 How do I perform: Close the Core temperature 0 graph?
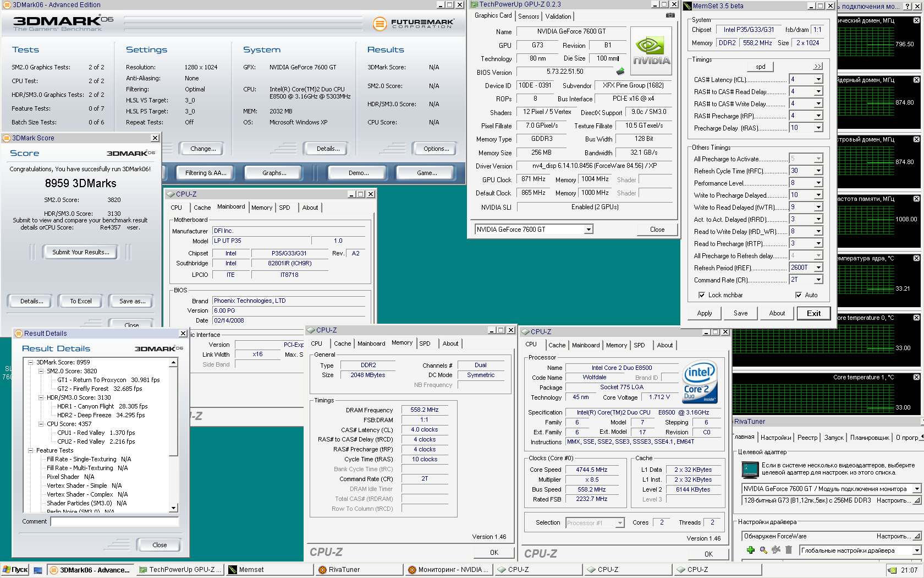[916, 318]
